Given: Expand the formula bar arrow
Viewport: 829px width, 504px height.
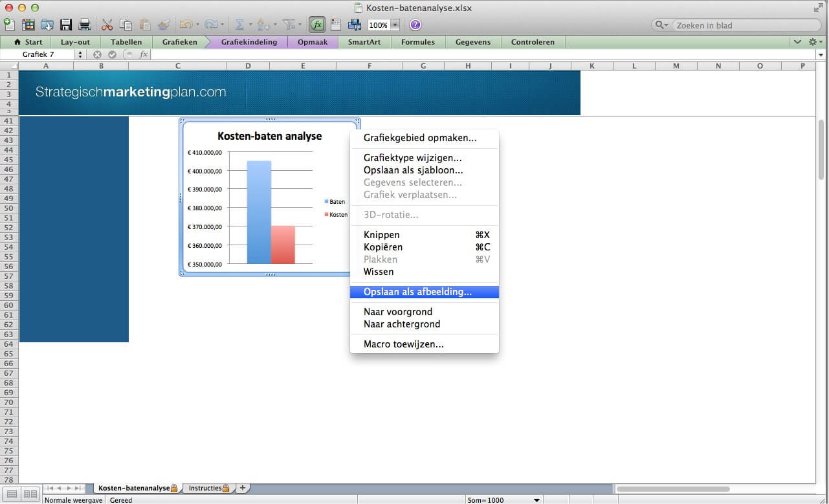Looking at the screenshot, I should pos(821,54).
